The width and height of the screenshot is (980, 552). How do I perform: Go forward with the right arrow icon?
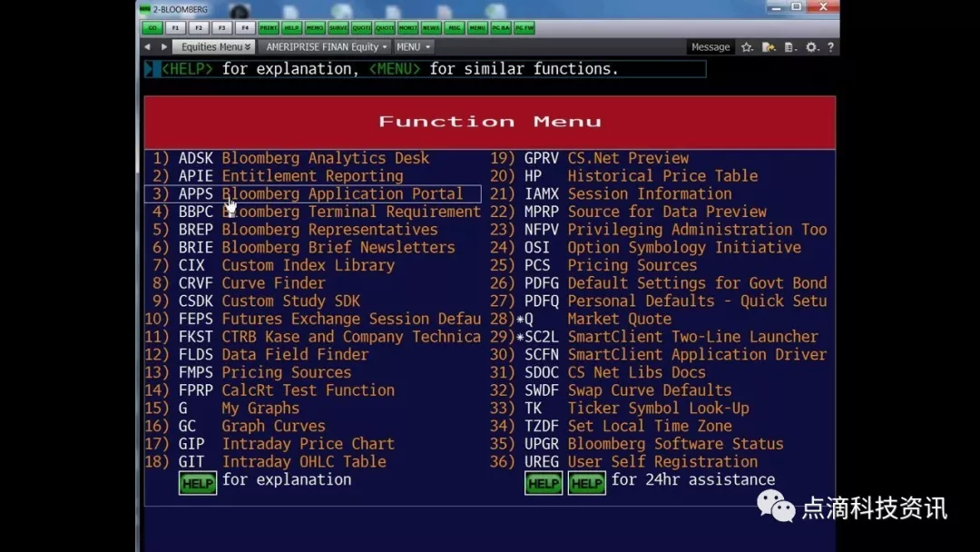click(x=163, y=47)
